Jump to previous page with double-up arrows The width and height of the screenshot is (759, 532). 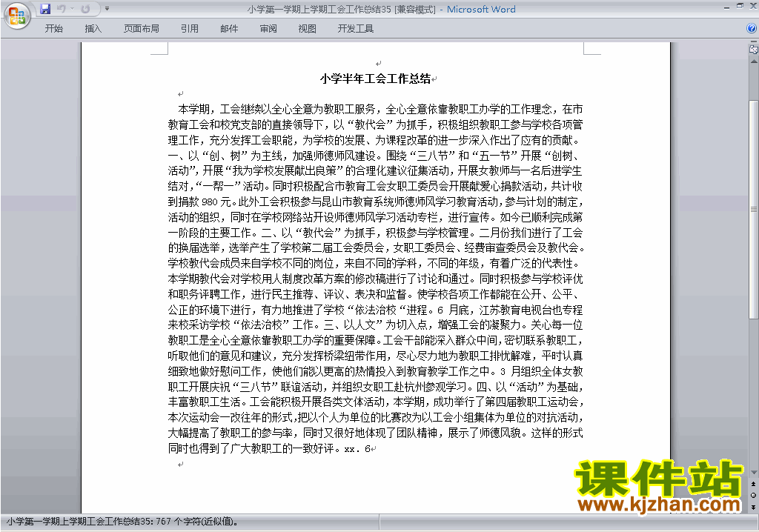tap(753, 484)
